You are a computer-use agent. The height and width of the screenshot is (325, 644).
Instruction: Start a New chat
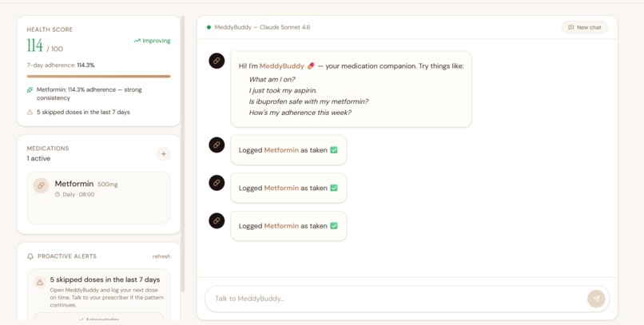584,27
